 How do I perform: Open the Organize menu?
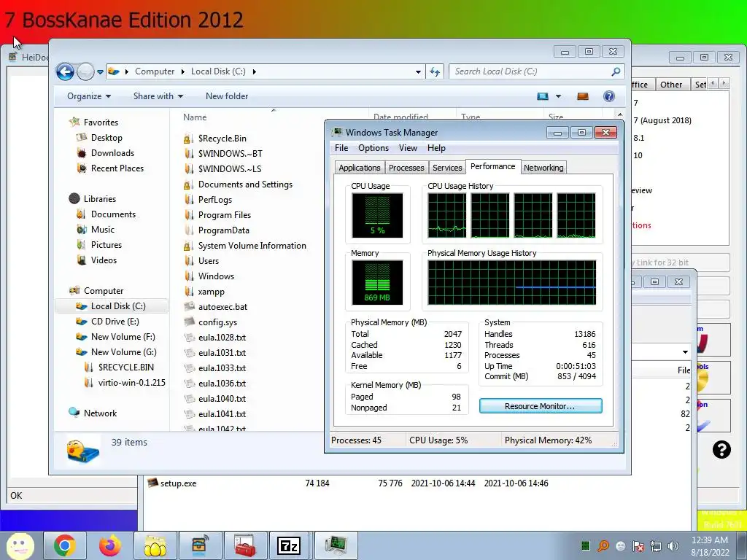coord(88,96)
